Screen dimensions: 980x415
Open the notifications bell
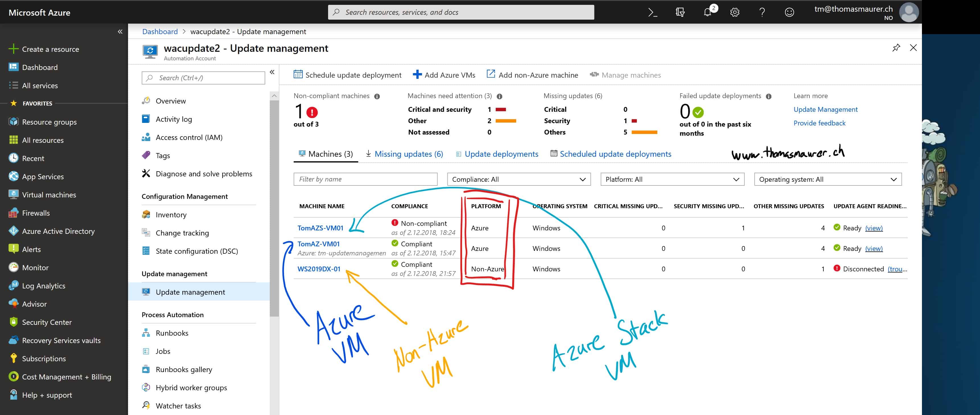[708, 12]
